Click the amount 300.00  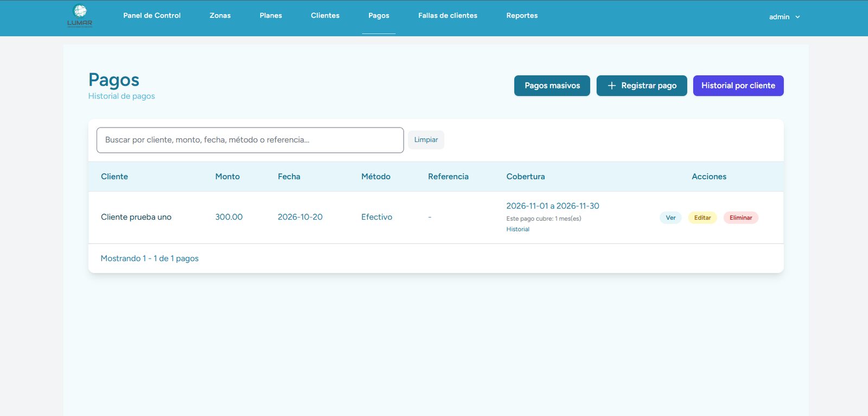pos(229,217)
